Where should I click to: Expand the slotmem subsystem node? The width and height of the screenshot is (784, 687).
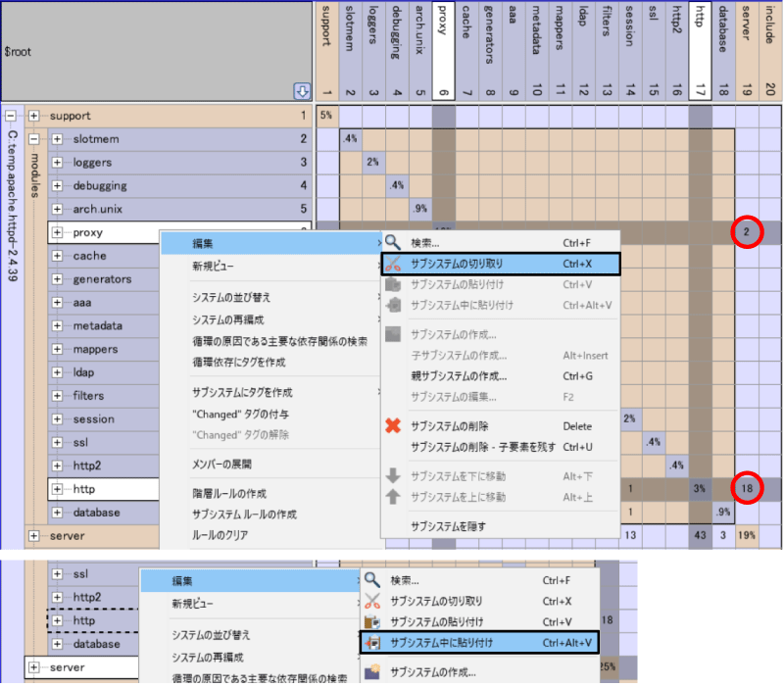pos(57,139)
